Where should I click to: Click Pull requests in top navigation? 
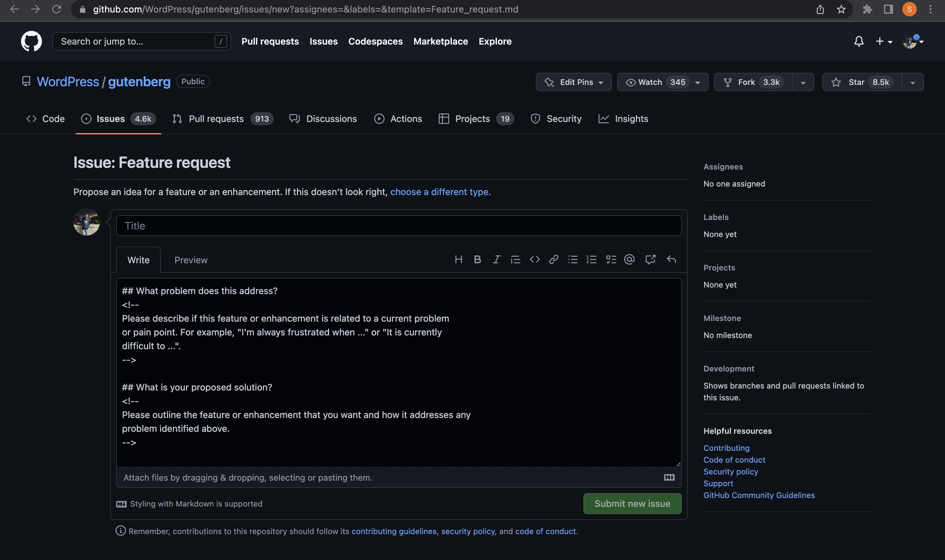tap(270, 41)
